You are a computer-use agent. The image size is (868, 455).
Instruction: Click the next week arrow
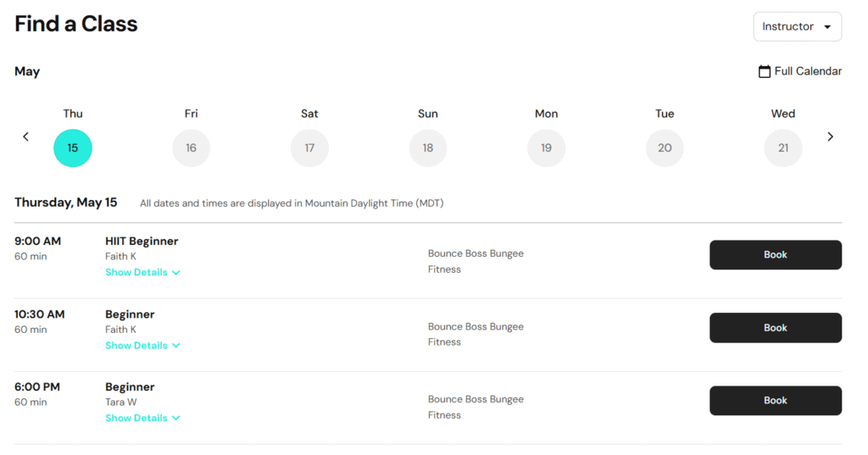(830, 136)
